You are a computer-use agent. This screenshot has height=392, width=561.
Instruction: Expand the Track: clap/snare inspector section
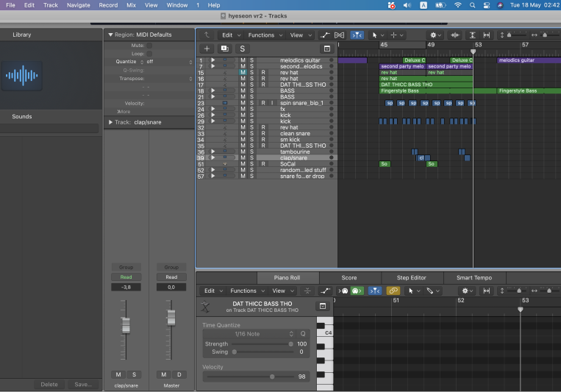tap(110, 122)
